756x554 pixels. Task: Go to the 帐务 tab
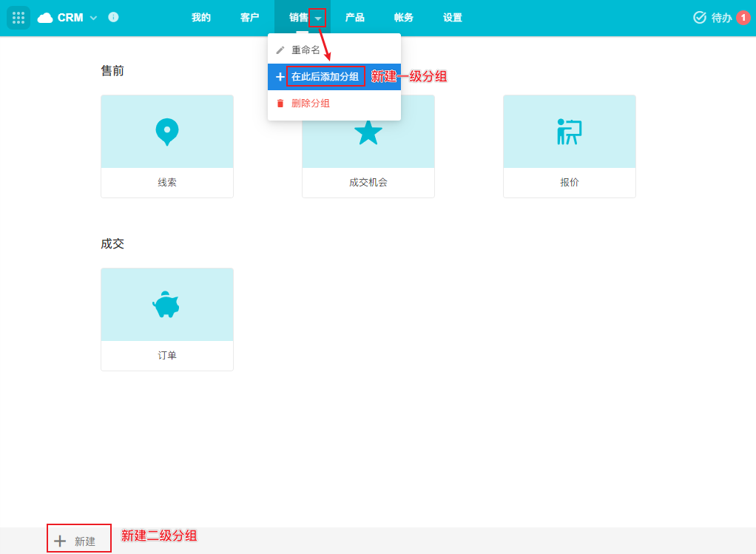404,18
